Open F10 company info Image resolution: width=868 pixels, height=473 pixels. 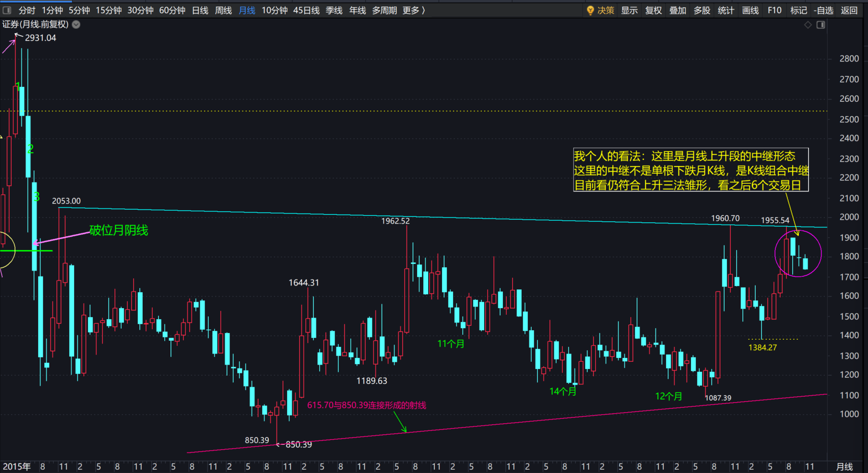click(x=775, y=10)
